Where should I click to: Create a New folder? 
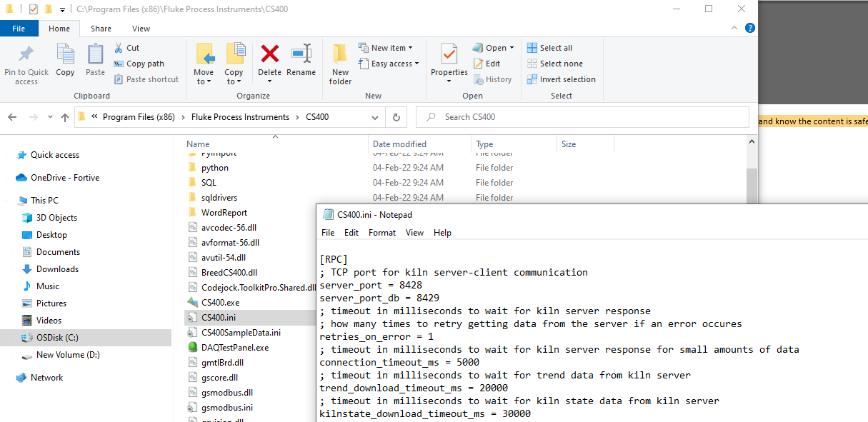pos(340,64)
